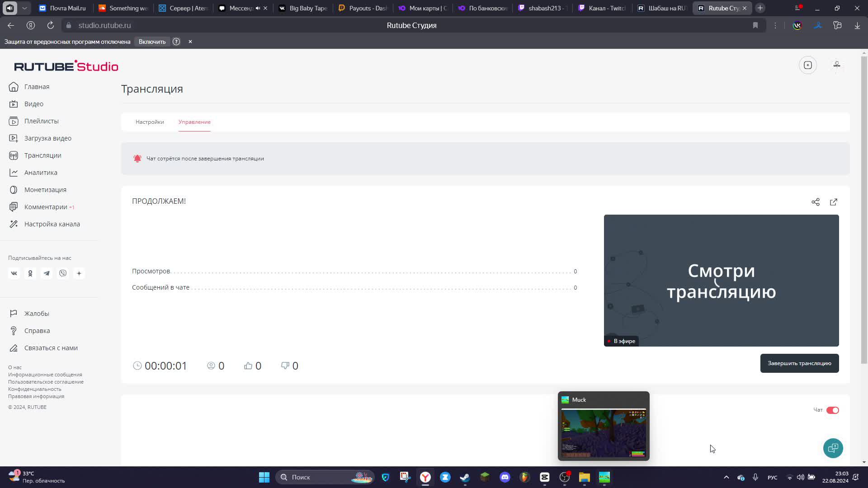
Task: Click the Windows search box Поиск
Action: (x=325, y=477)
